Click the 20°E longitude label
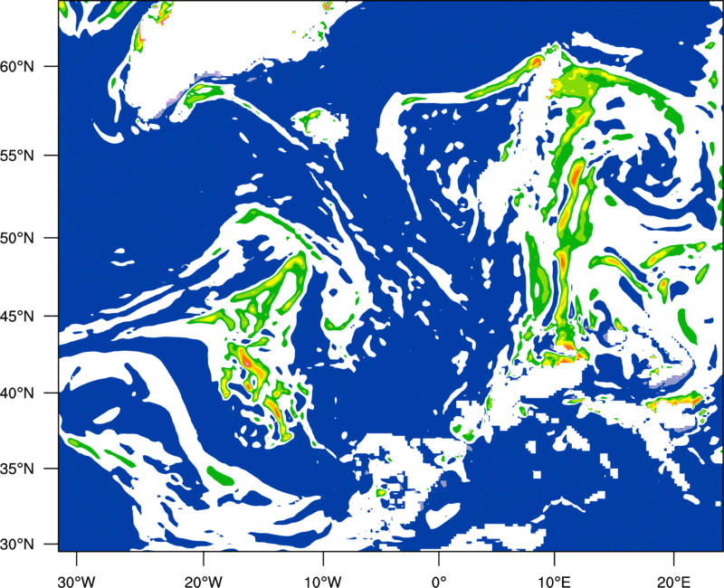The width and height of the screenshot is (724, 588). (673, 582)
